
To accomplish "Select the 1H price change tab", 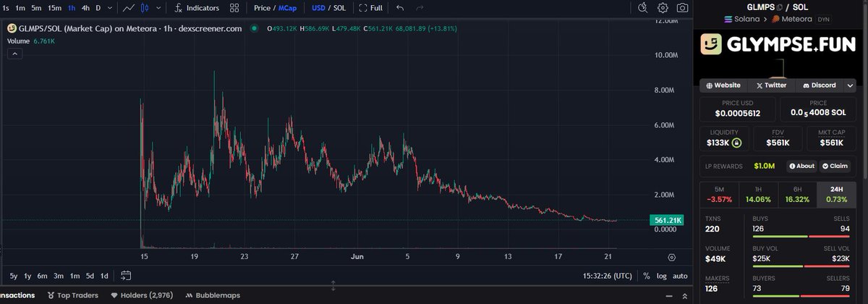I will pos(758,194).
